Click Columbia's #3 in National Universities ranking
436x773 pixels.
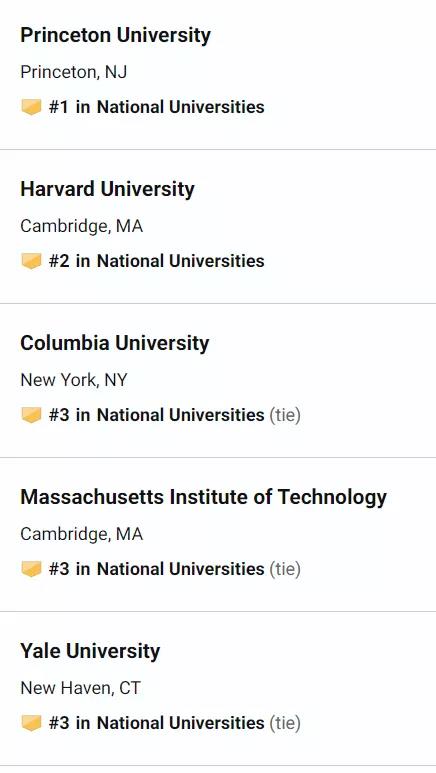point(156,415)
